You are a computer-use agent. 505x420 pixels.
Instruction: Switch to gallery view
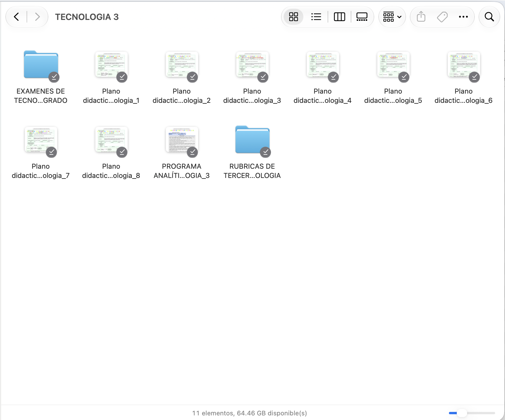(362, 17)
